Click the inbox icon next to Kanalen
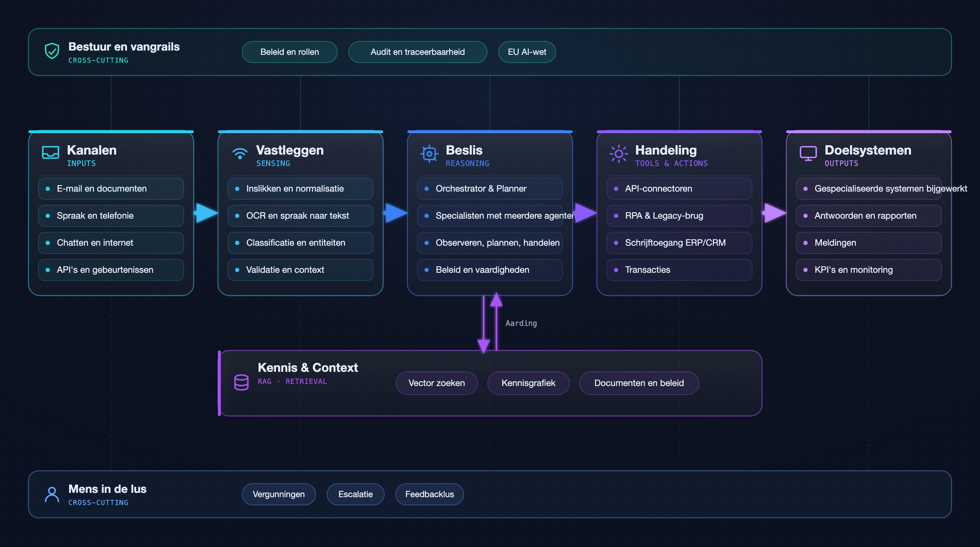Screen dimensions: 980x547 click(50, 152)
